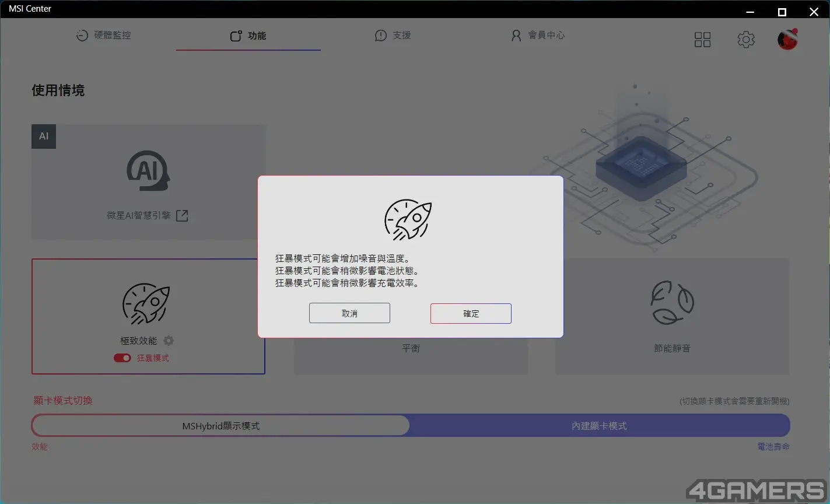This screenshot has width=830, height=504.
Task: Open the external link icon beside 微星AI智慧引擎
Action: [182, 215]
